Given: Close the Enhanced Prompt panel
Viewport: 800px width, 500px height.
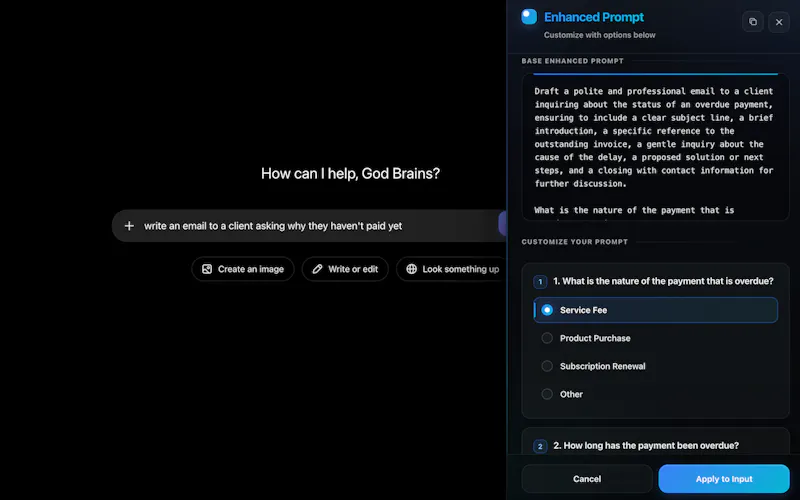Looking at the screenshot, I should pos(779,22).
